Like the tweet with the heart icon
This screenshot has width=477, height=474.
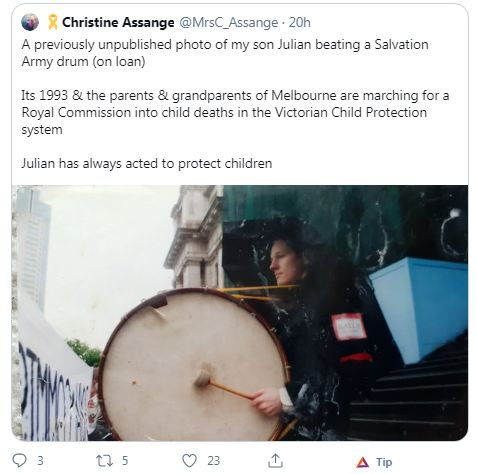point(190,461)
